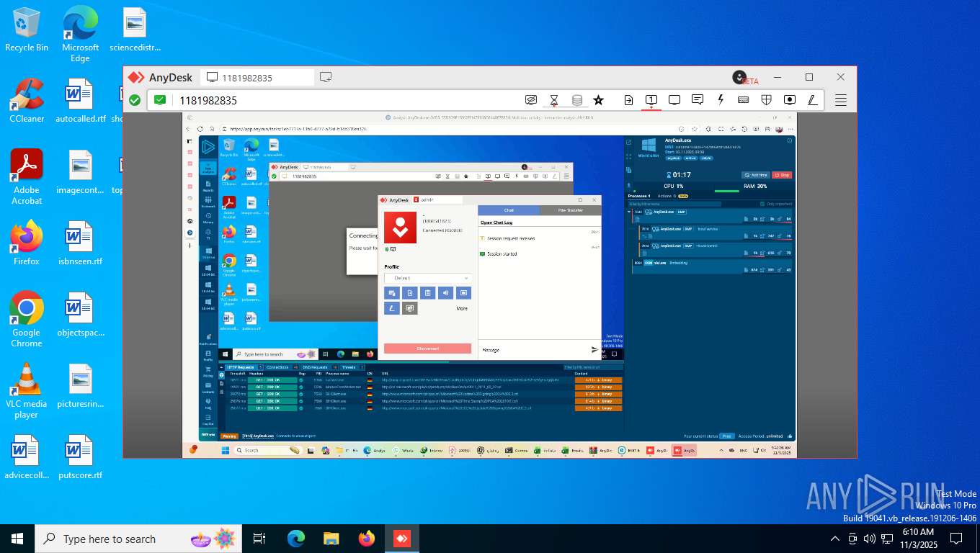Viewport: 980px width, 553px height.
Task: Click the hourglass icon in AnyDesk toolbar
Action: 554,100
